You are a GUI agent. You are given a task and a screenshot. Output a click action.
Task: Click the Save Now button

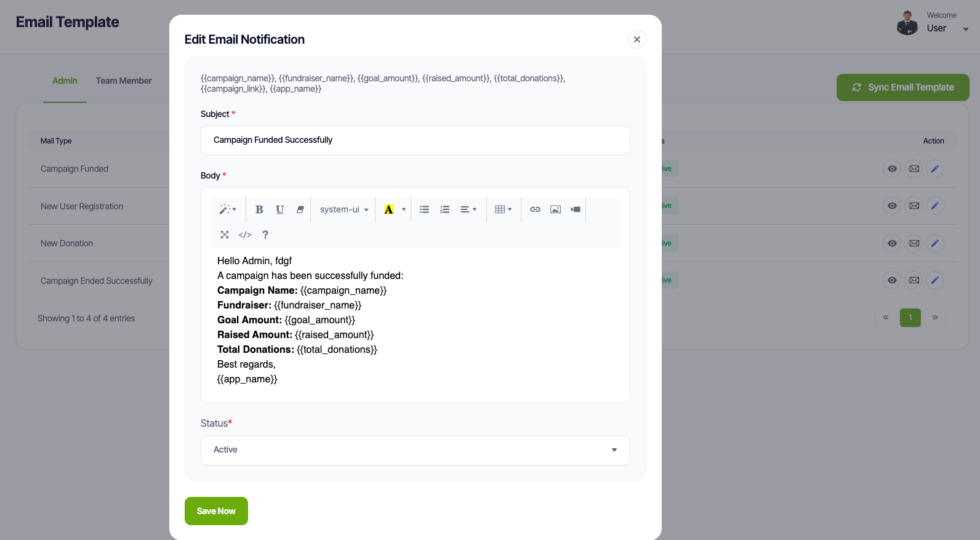tap(216, 511)
